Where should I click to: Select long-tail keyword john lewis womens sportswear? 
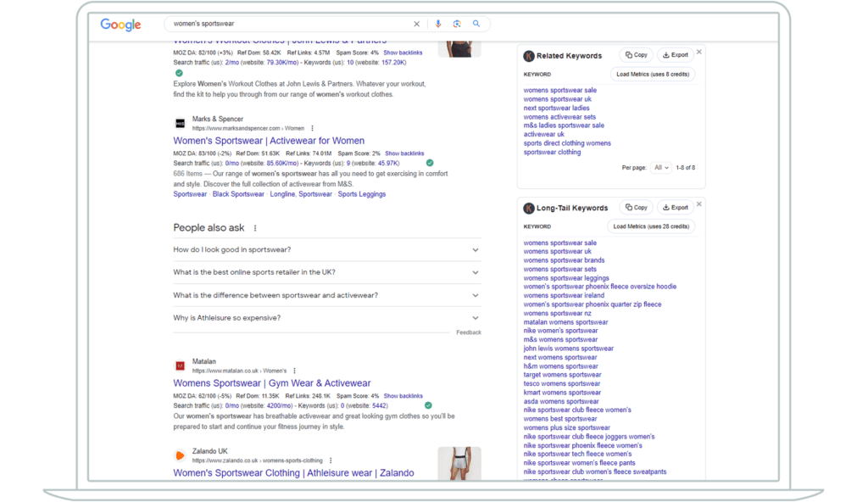tap(569, 349)
